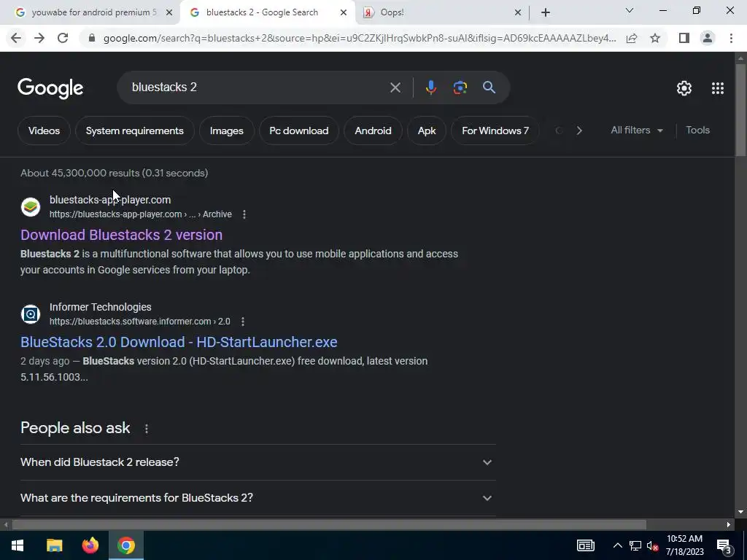Select the Images filter chip
This screenshot has width=747, height=560.
[x=226, y=131]
